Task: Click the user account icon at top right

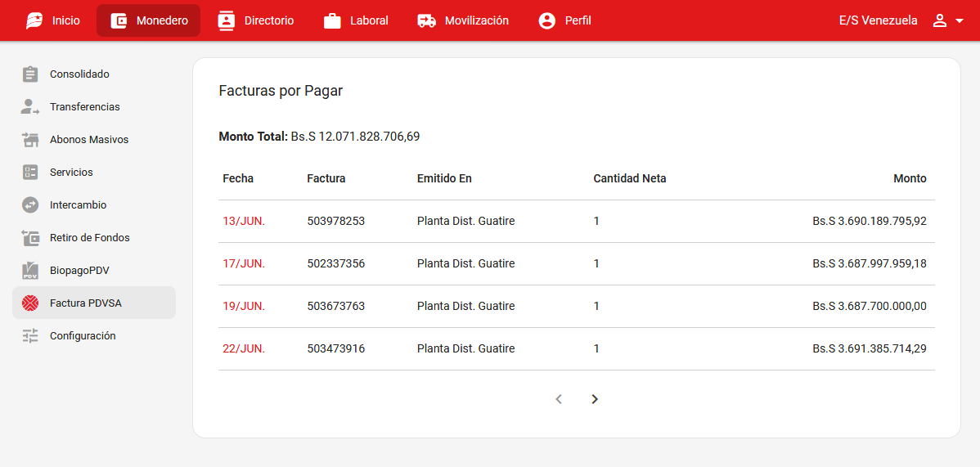Action: 939,20
